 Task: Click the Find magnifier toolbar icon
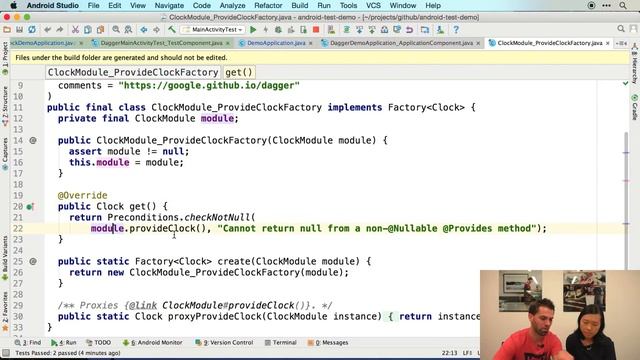[116, 29]
